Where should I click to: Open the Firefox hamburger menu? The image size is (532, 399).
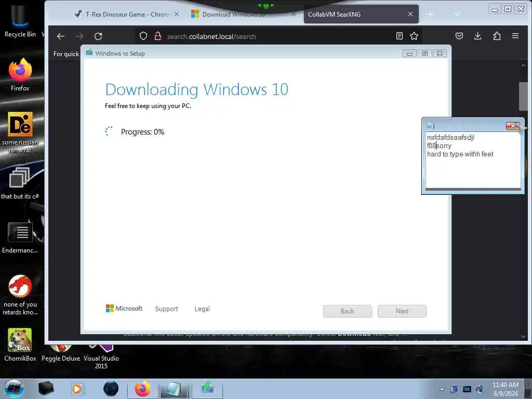click(x=515, y=36)
